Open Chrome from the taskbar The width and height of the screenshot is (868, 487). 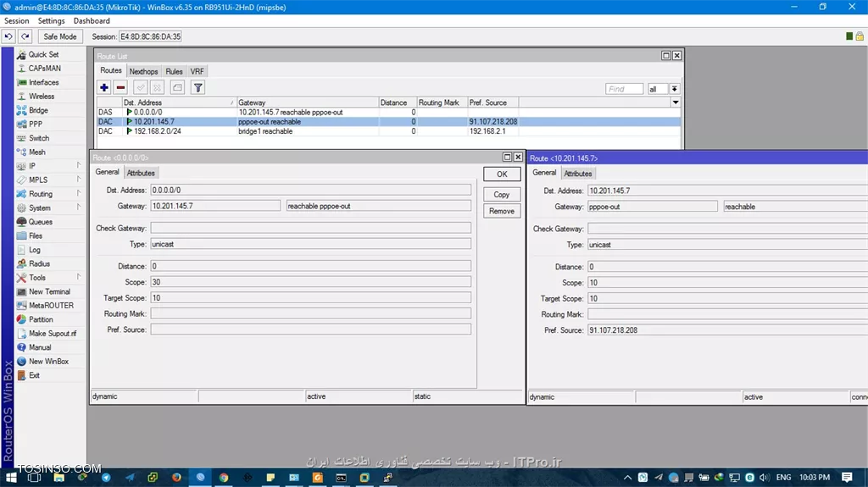coord(224,477)
